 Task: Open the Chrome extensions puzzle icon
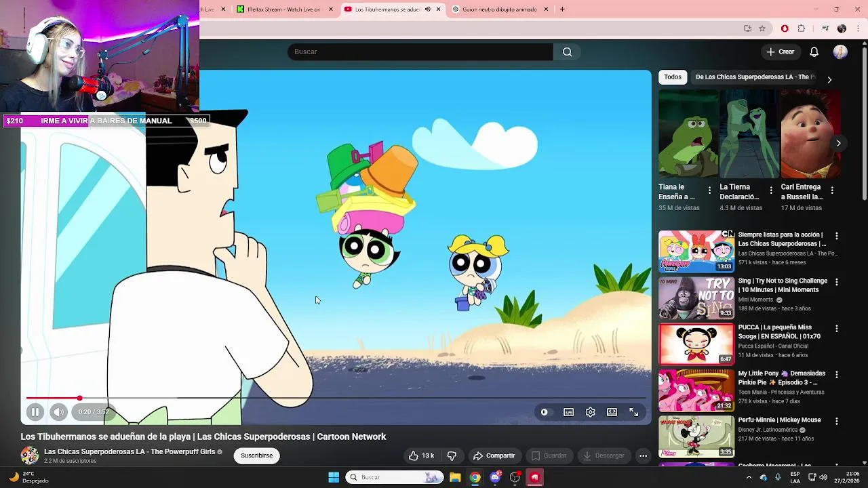[x=802, y=28]
